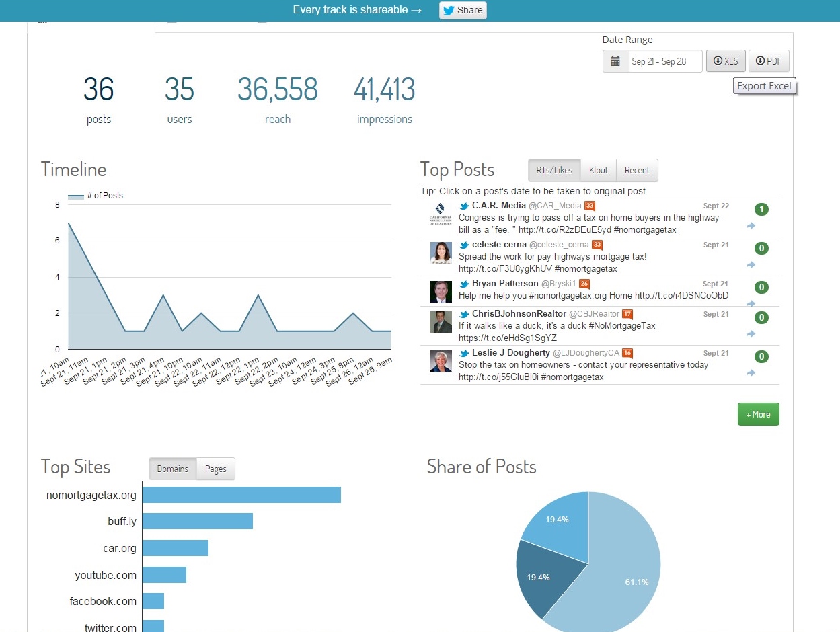Switch Top Posts to the Recent tab
Viewport: 840px width, 632px height.
tap(637, 170)
